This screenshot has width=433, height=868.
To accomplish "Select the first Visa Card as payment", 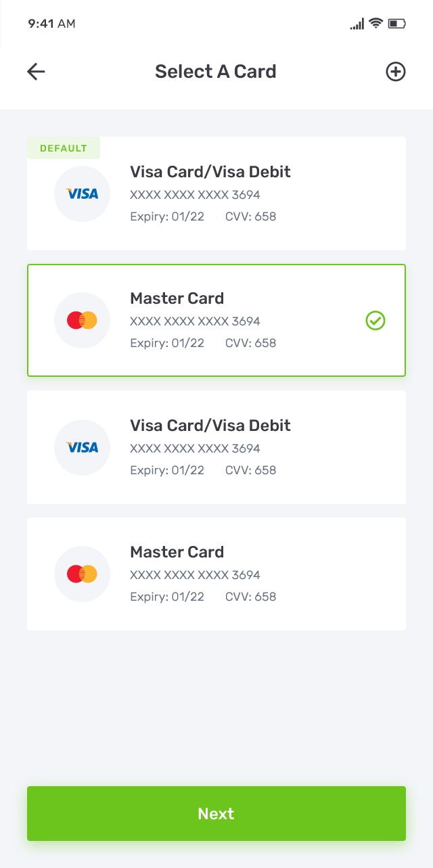I will (216, 193).
